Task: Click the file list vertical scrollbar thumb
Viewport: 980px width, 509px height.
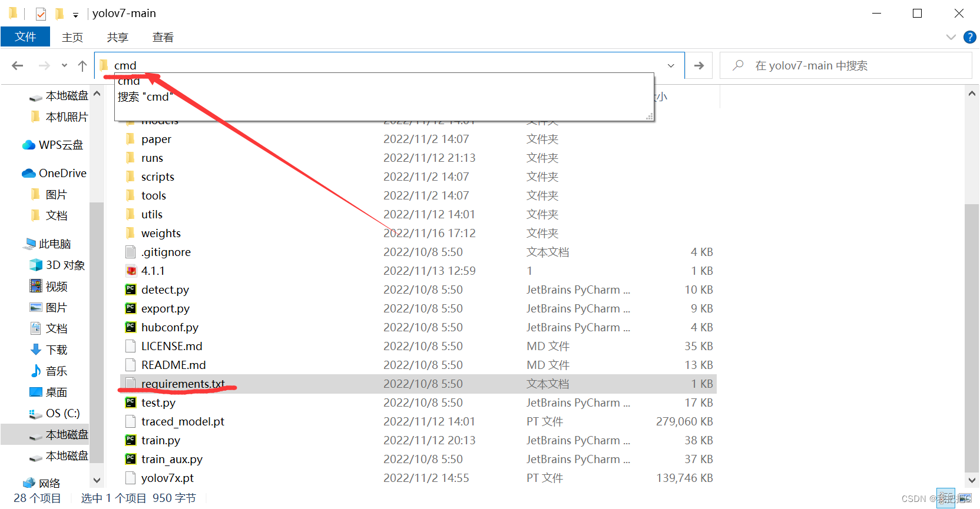Action: point(972,338)
